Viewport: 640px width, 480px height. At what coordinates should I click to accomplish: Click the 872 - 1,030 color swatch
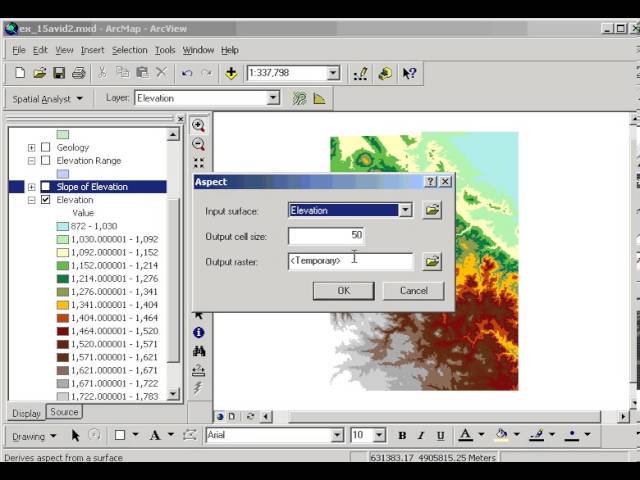[62, 226]
